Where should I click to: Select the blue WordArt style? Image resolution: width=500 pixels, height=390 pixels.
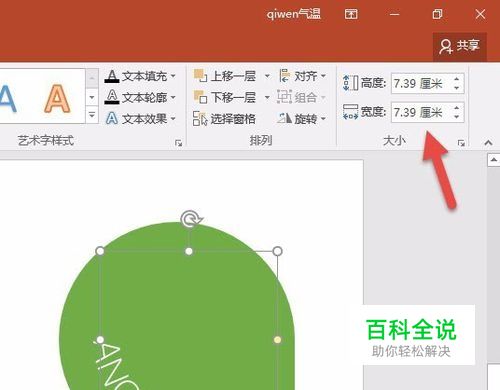click(7, 98)
